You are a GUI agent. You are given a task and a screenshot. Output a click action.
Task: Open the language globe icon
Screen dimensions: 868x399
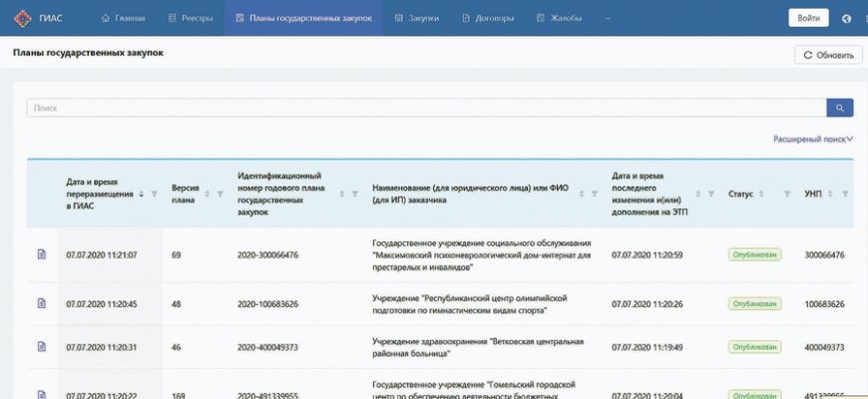[846, 18]
